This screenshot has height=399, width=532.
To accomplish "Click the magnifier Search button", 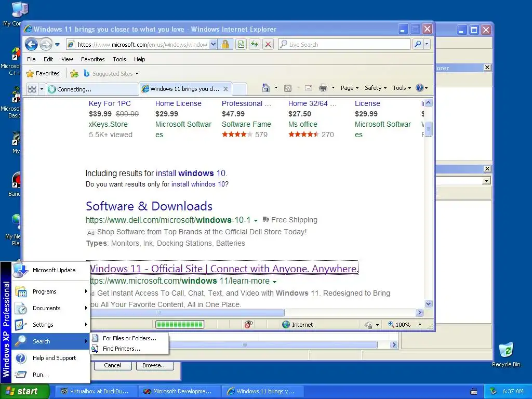I will coord(418,45).
